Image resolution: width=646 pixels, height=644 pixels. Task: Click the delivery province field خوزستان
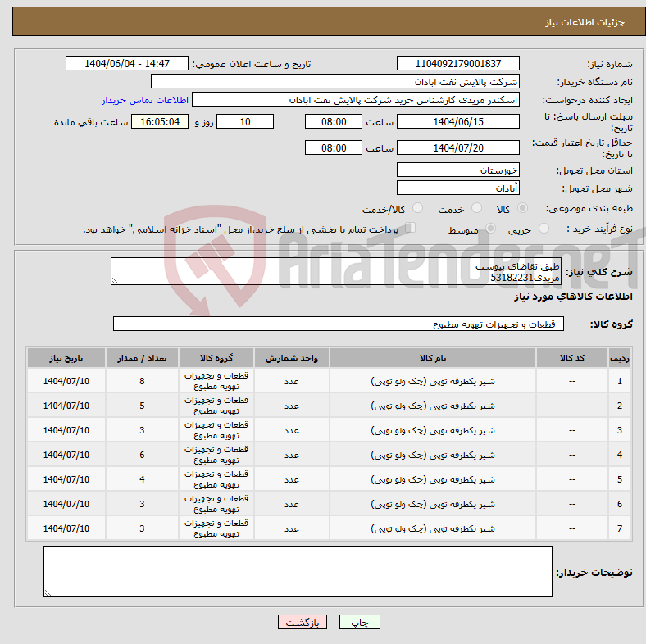[457, 170]
